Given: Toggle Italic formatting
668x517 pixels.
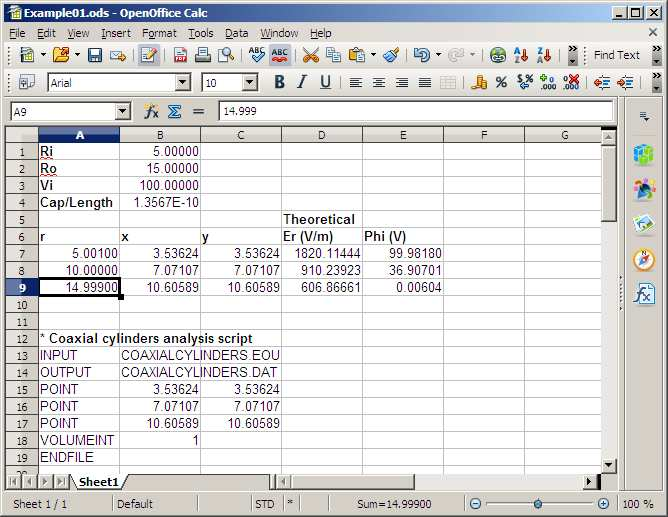Looking at the screenshot, I should [302, 83].
